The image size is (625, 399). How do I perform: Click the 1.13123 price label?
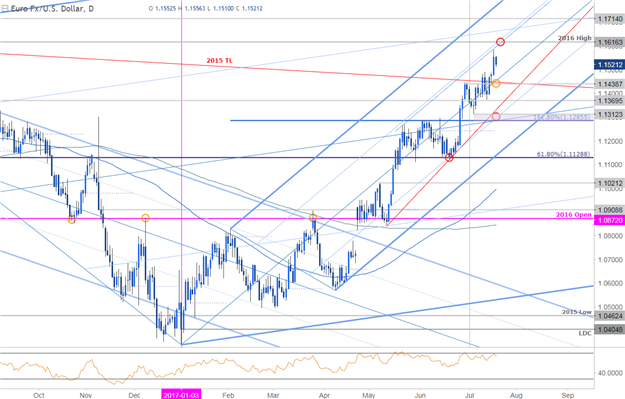click(609, 114)
